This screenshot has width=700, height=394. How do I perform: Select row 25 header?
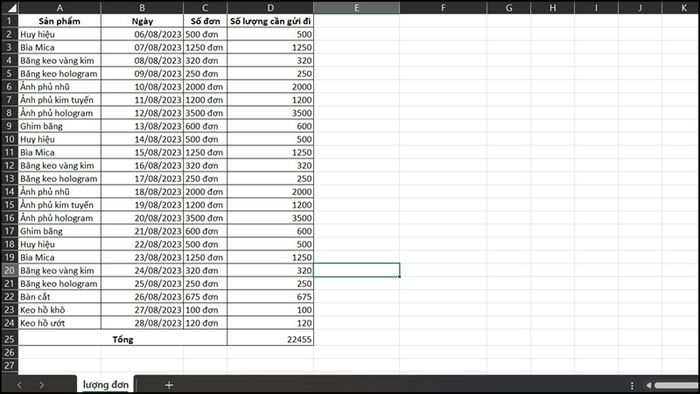pyautogui.click(x=9, y=339)
